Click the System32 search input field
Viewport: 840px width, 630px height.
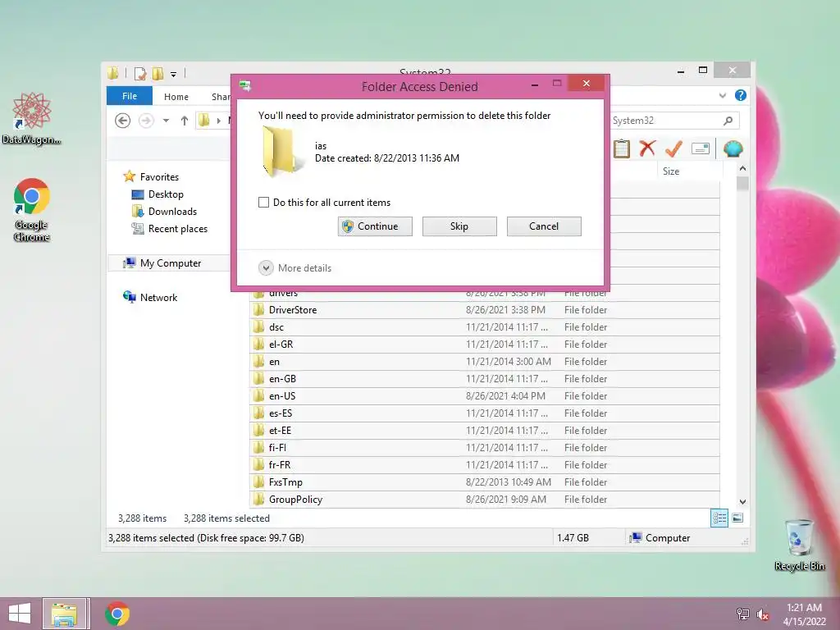pyautogui.click(x=666, y=121)
